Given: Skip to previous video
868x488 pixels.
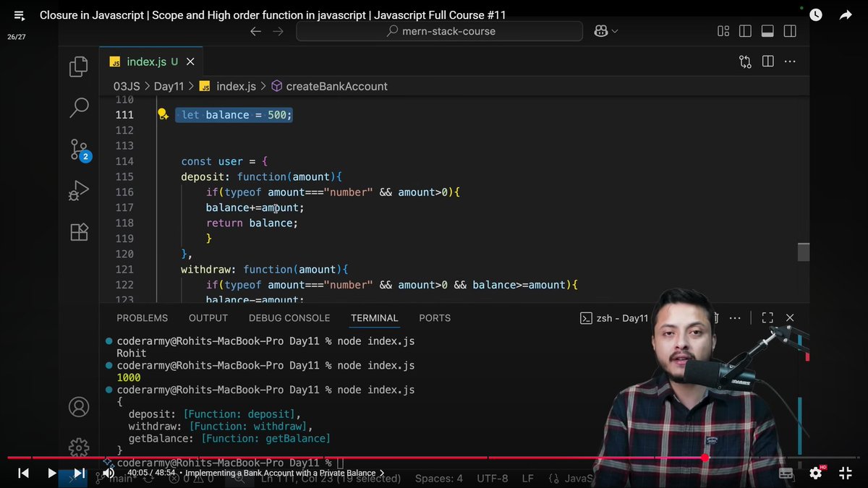Looking at the screenshot, I should point(23,473).
